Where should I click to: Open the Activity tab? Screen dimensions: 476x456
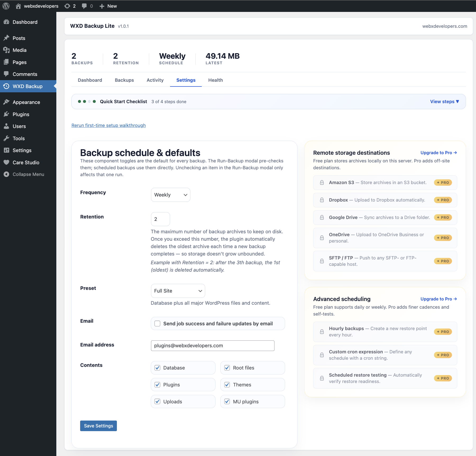coord(155,80)
